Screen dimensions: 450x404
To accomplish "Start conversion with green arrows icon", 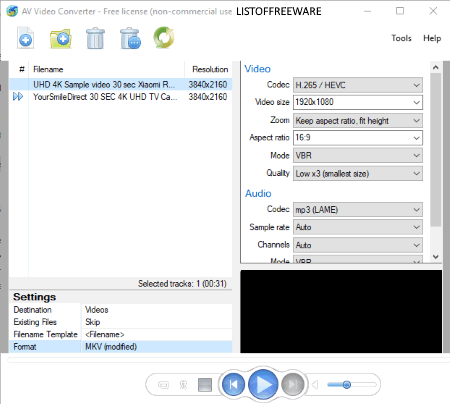I will 164,37.
